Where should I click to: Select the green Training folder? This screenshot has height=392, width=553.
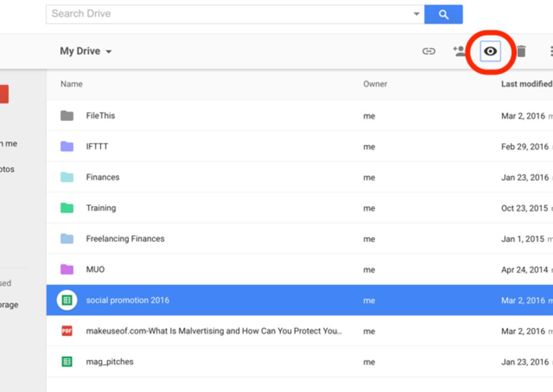click(x=300, y=208)
